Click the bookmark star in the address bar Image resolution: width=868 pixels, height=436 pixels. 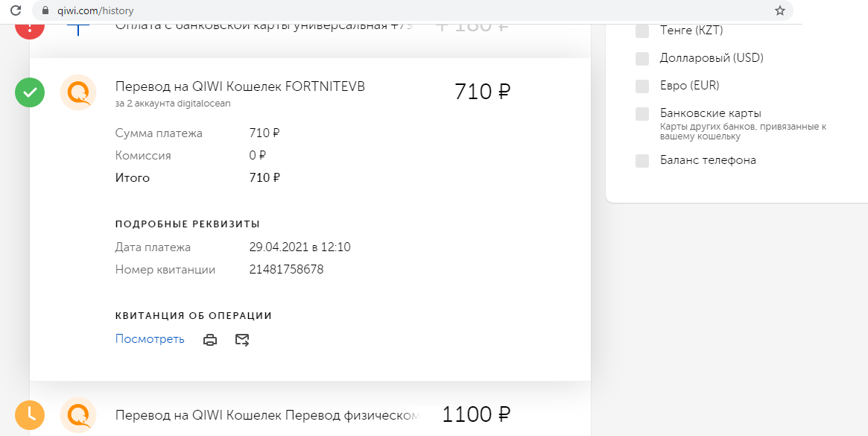(780, 10)
